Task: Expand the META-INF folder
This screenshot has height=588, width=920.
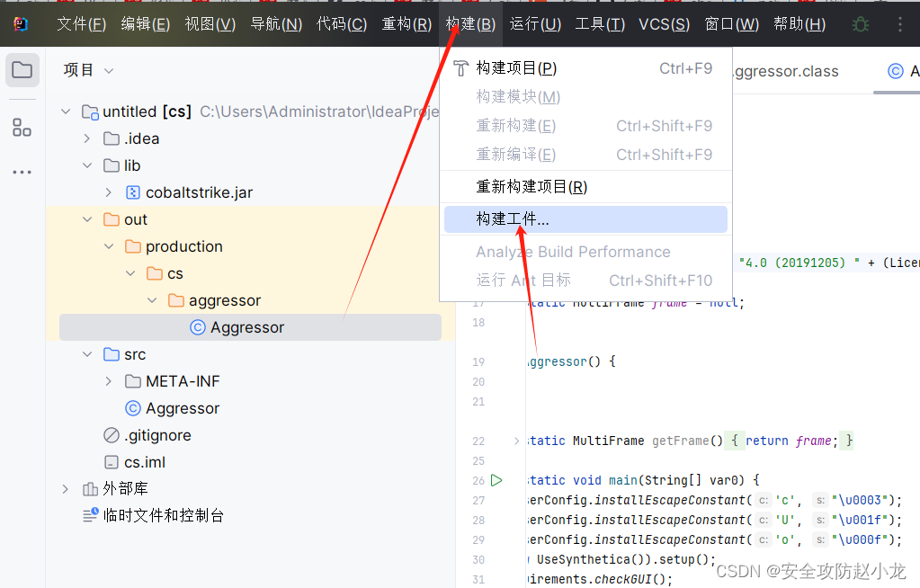Action: tap(109, 381)
